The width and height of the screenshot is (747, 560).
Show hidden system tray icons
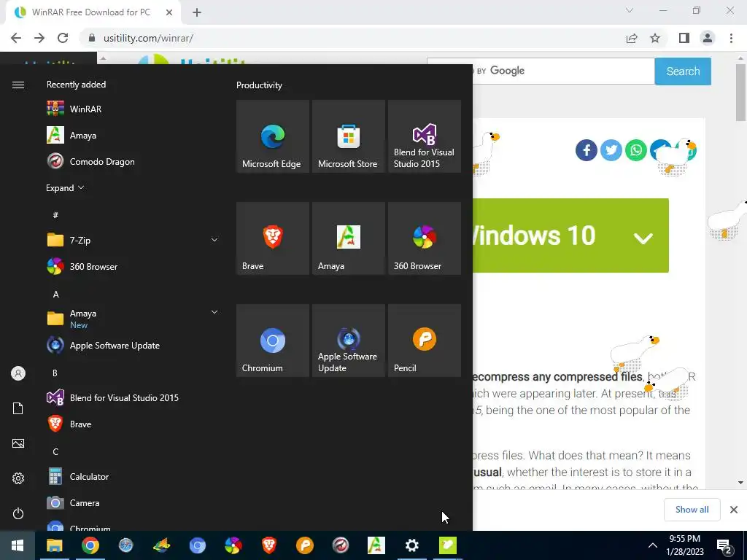point(653,545)
